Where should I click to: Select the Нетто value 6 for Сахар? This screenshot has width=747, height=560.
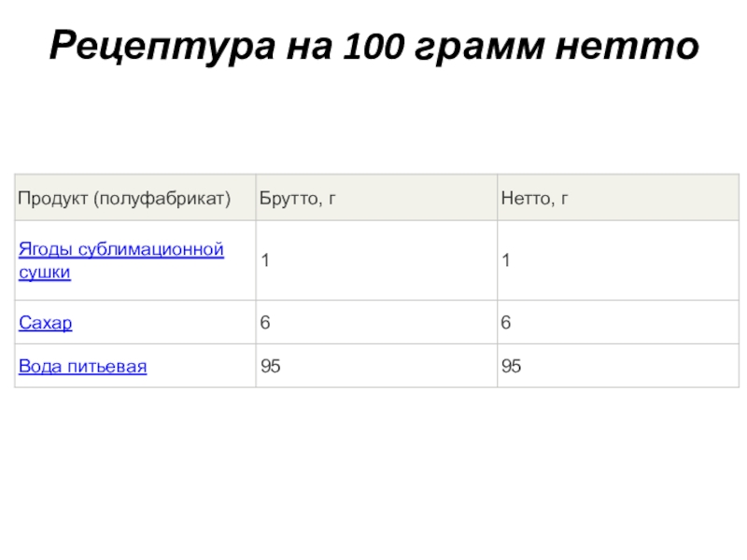point(505,323)
